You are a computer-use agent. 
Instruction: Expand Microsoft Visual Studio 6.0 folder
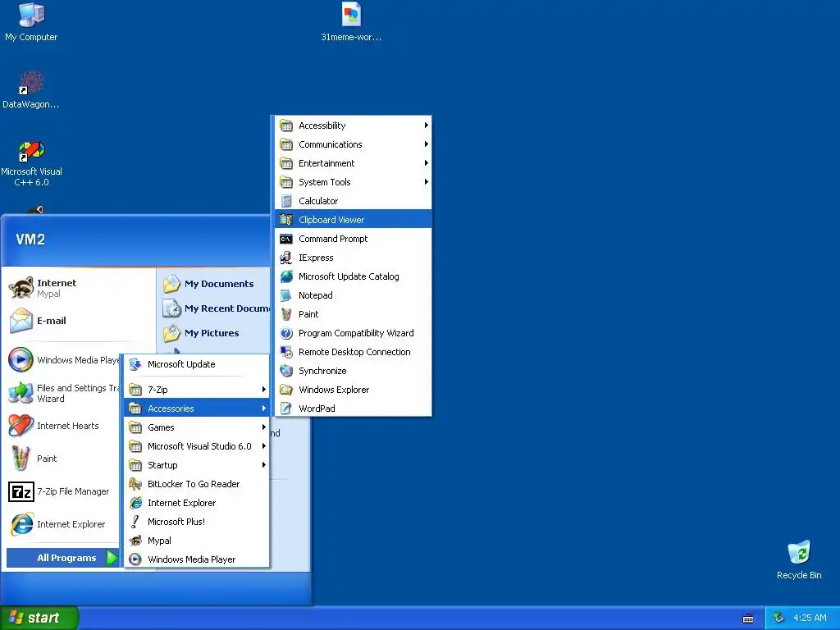point(197,446)
